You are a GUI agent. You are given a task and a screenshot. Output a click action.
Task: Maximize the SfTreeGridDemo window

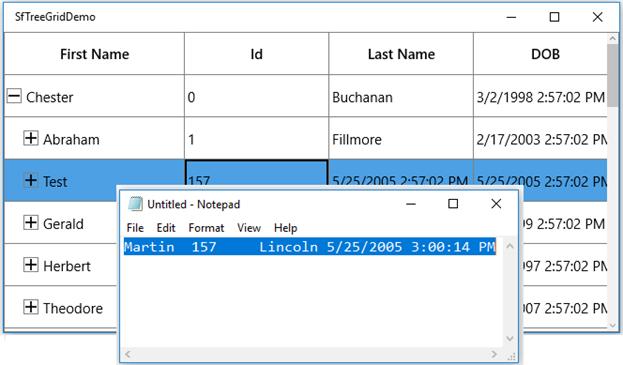click(x=554, y=17)
